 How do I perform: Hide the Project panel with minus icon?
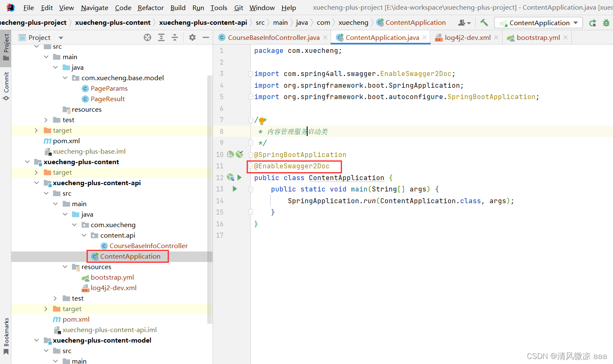pyautogui.click(x=206, y=37)
